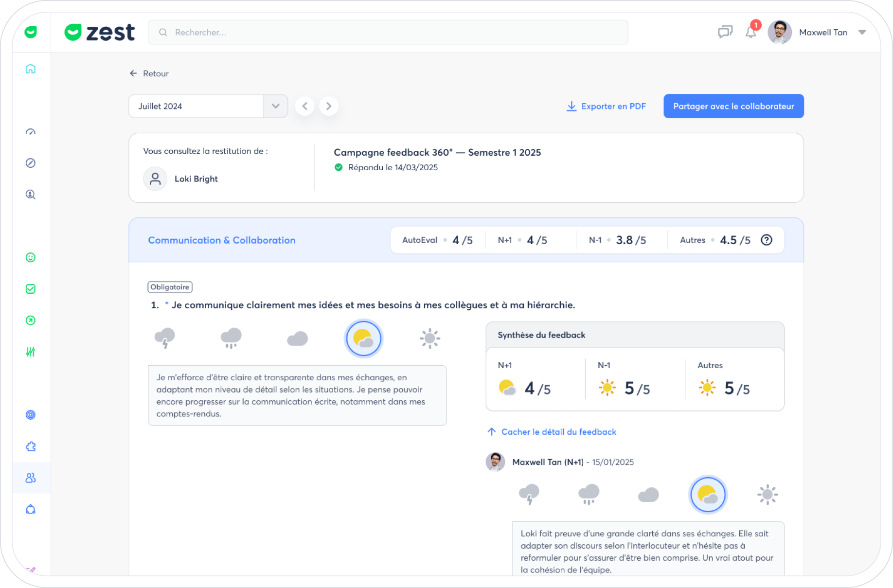Click the smiley face sidebar icon
Image resolution: width=893 pixels, height=588 pixels.
click(31, 258)
